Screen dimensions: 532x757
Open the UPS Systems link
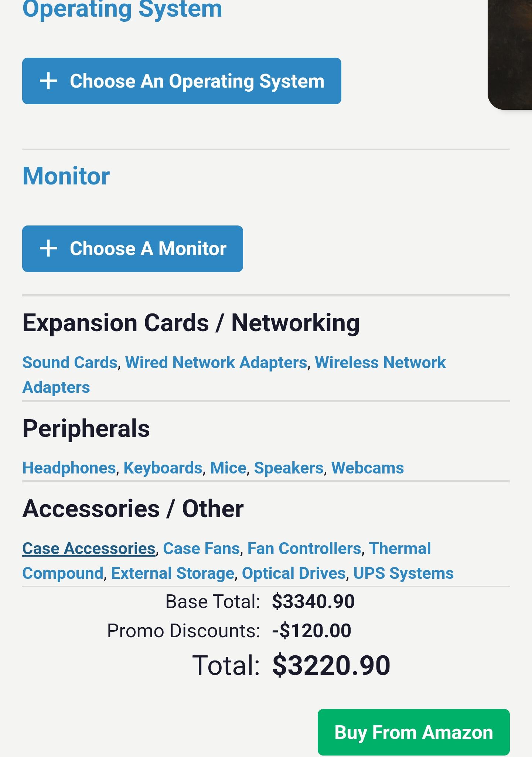point(403,573)
